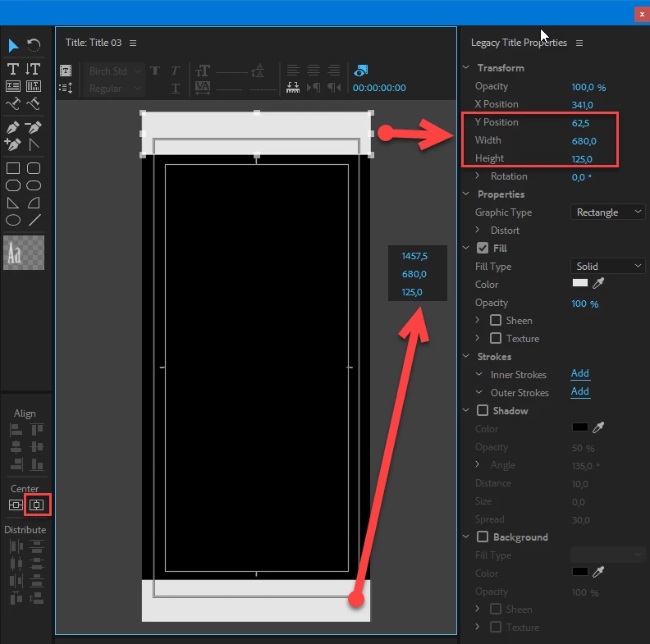
Task: Click the Fill Color swatch
Action: point(580,283)
